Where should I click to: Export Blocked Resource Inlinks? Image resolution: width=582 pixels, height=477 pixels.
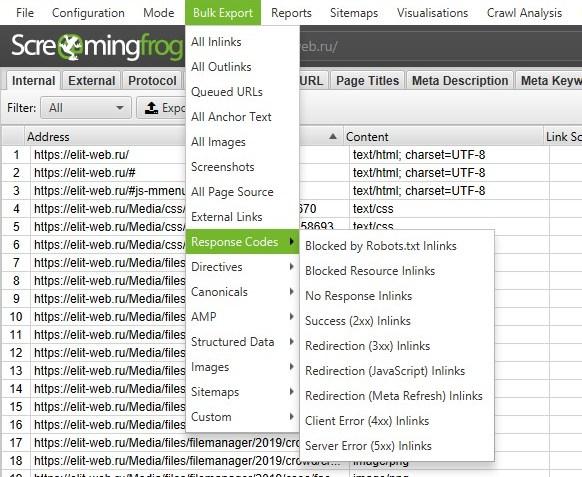397,271
